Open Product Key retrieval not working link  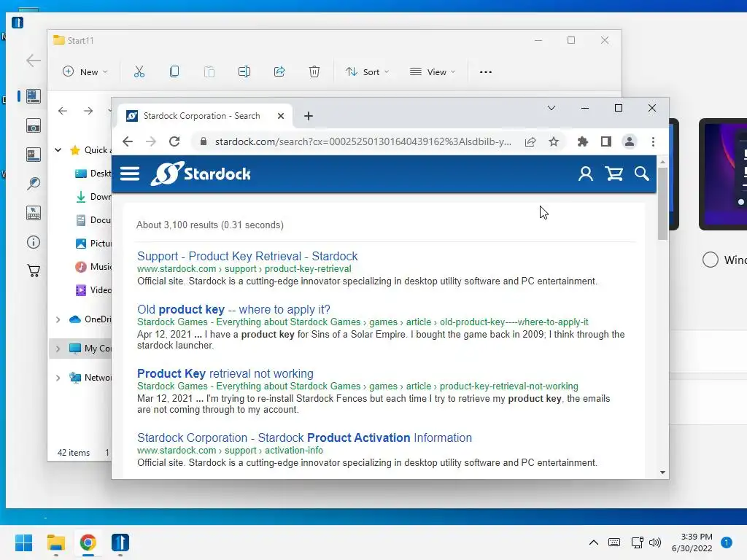pyautogui.click(x=225, y=374)
